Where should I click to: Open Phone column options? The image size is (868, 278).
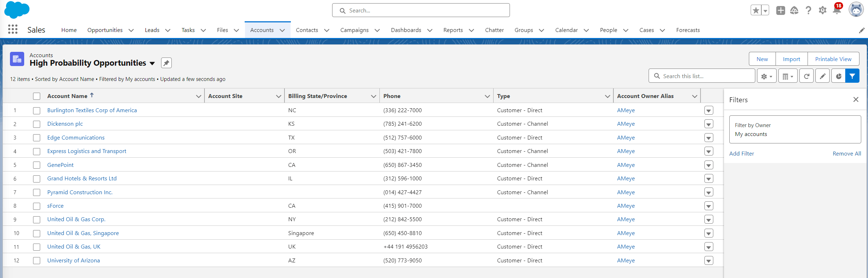tap(487, 96)
